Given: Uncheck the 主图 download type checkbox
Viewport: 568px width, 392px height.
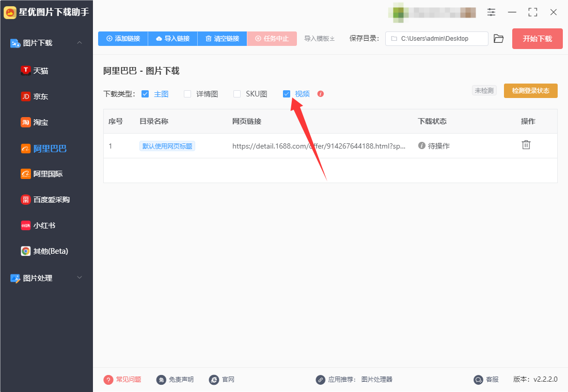Looking at the screenshot, I should point(145,94).
